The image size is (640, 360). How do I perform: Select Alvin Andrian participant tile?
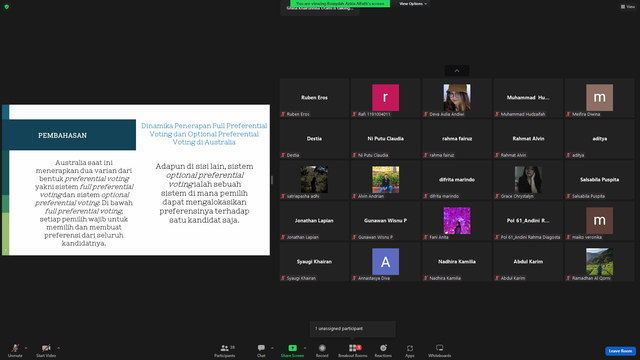(385, 180)
